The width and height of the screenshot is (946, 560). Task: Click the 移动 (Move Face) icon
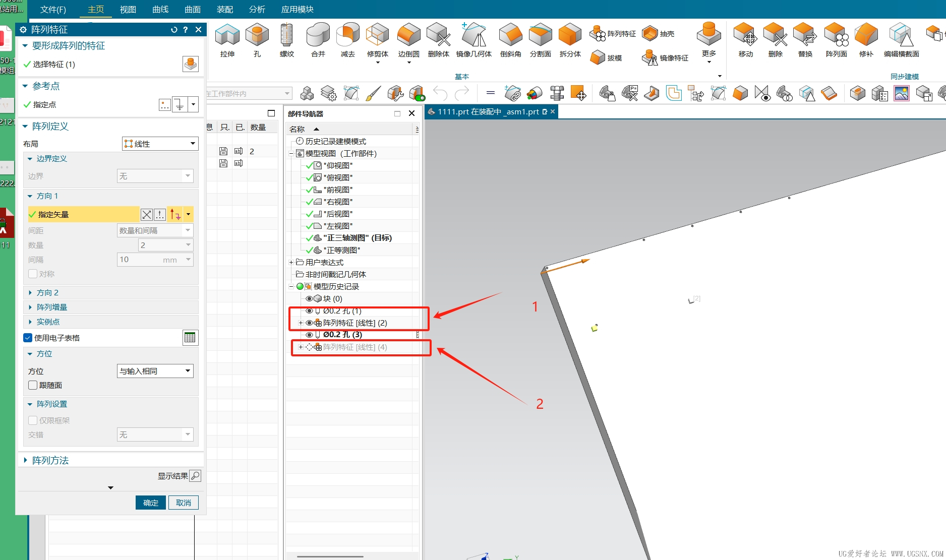745,36
